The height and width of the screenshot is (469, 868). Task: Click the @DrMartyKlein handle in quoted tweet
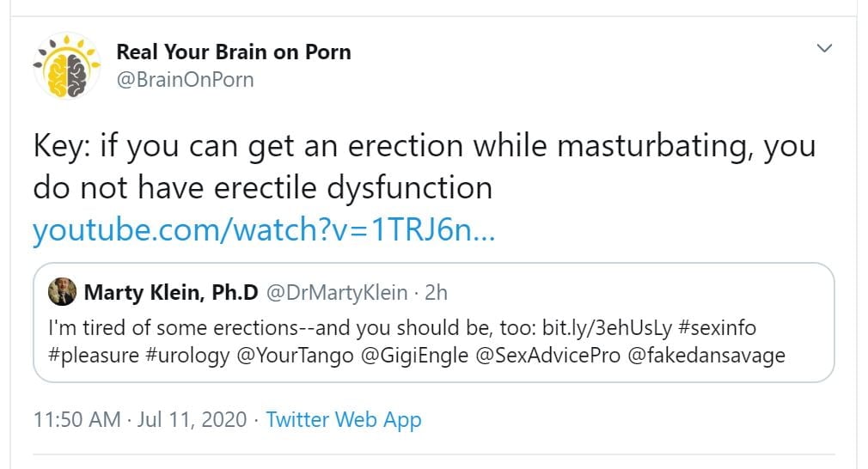pos(338,293)
